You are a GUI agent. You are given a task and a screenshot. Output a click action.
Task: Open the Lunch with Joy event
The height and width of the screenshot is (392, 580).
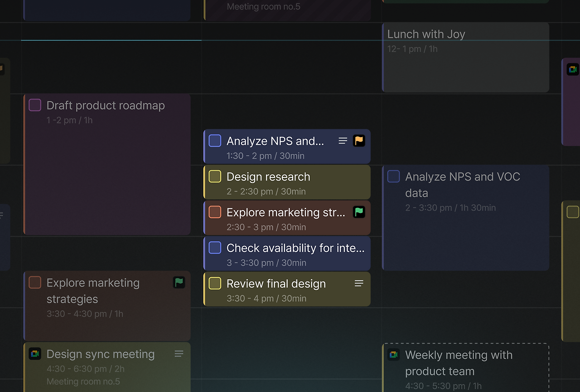(466, 57)
